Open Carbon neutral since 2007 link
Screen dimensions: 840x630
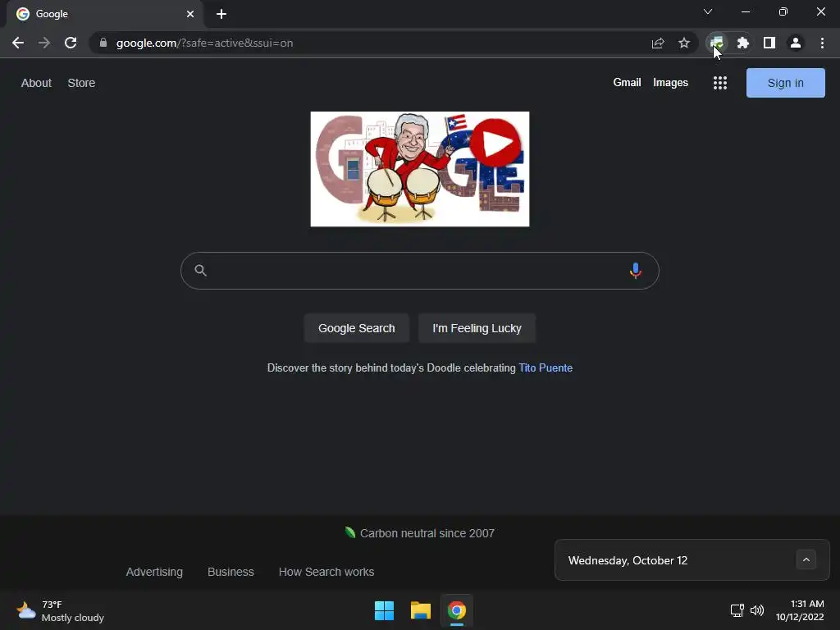coord(427,533)
